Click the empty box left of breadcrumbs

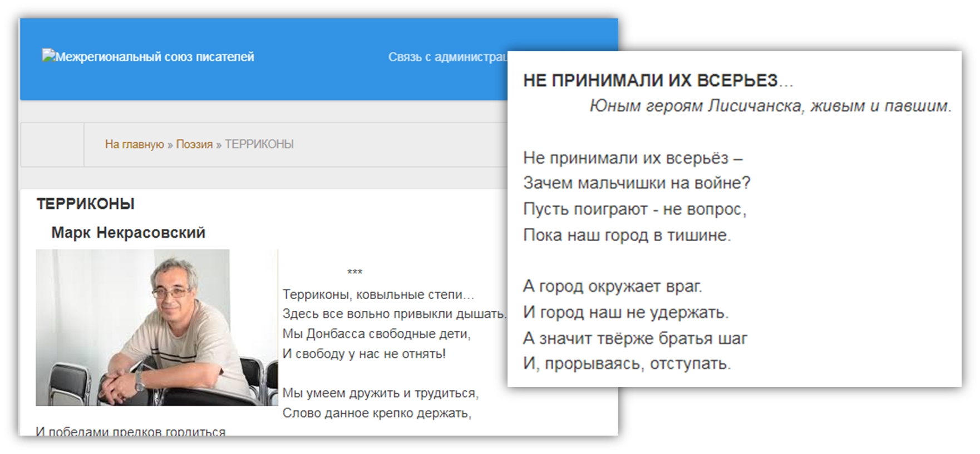click(x=52, y=144)
